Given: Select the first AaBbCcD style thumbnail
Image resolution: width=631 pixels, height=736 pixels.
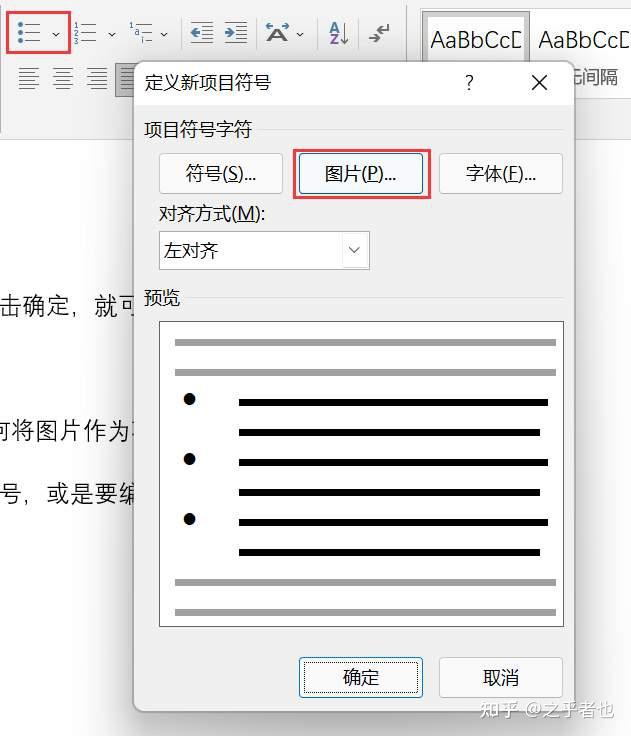Looking at the screenshot, I should (x=476, y=39).
